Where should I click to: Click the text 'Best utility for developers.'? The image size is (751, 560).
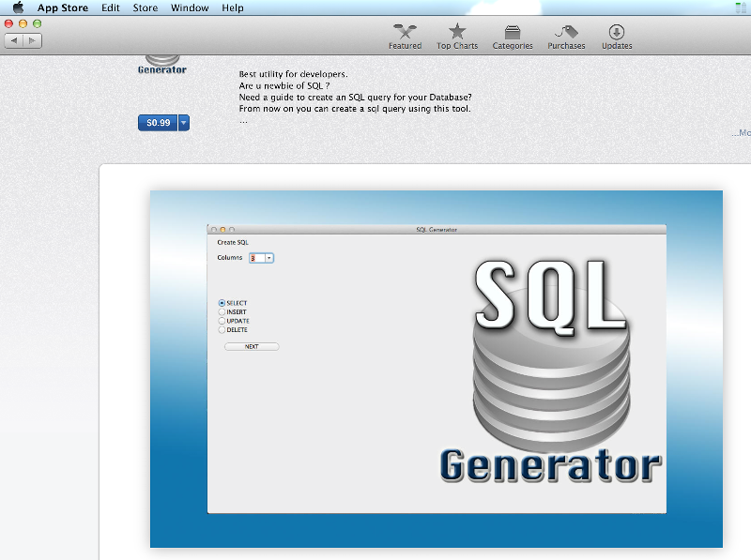tap(293, 74)
